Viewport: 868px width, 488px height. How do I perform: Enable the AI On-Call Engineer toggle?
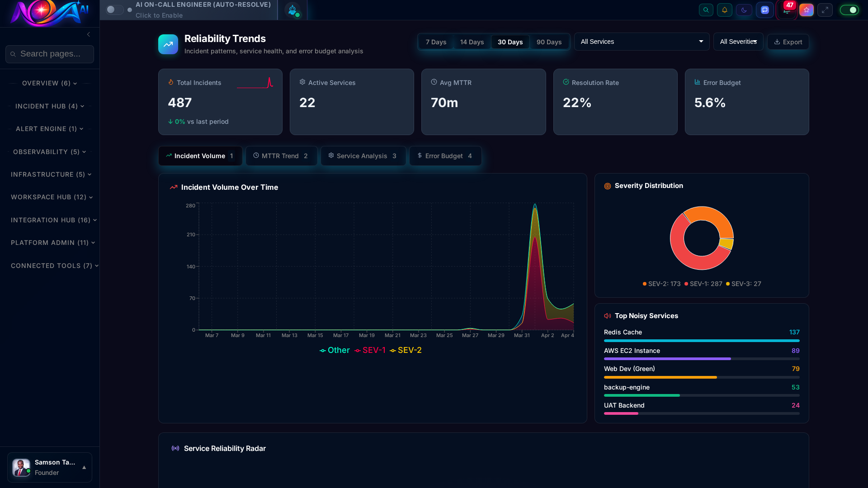[x=115, y=9]
